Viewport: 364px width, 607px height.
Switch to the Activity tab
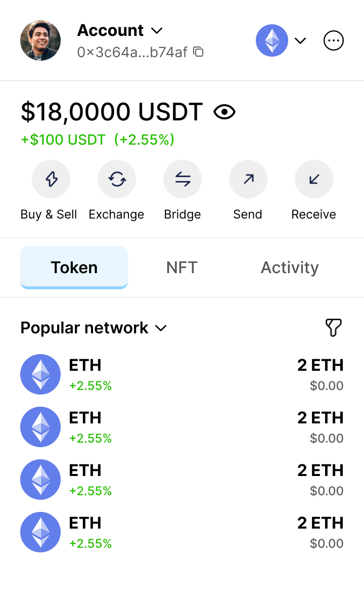click(x=290, y=267)
